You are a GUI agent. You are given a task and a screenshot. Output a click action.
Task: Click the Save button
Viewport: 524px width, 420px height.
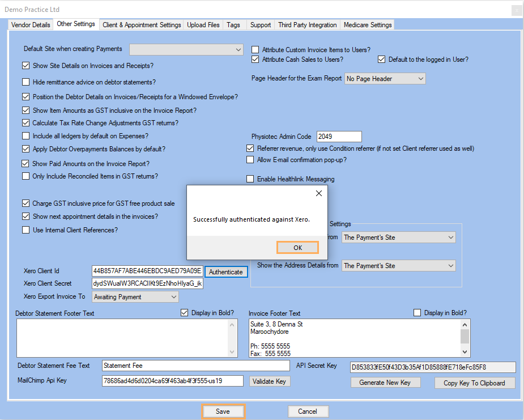(x=223, y=411)
